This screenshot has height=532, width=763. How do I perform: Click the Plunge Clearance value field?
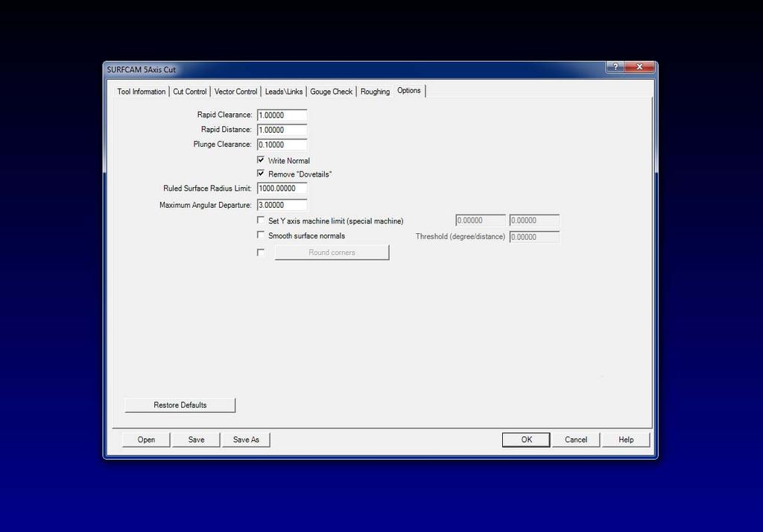tap(282, 145)
